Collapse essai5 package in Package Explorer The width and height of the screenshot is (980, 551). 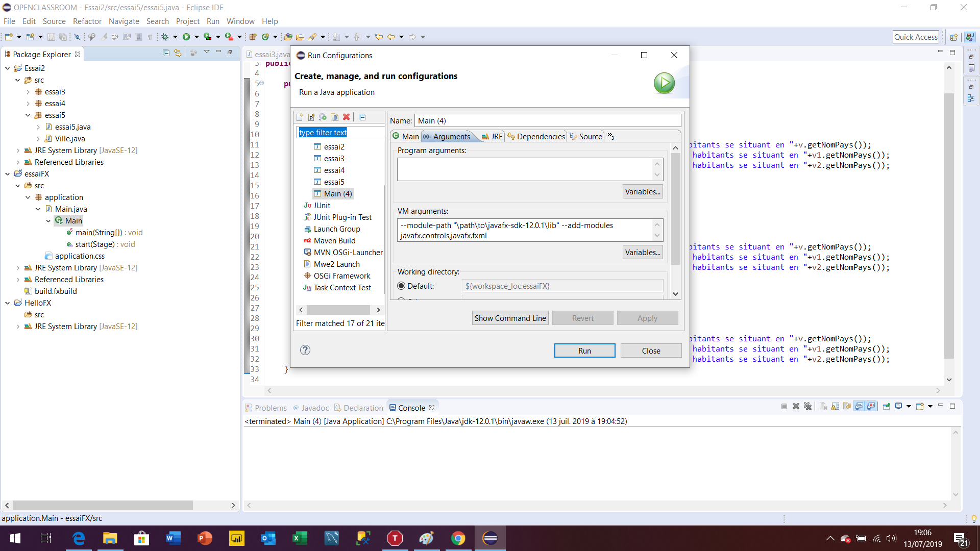(x=28, y=115)
